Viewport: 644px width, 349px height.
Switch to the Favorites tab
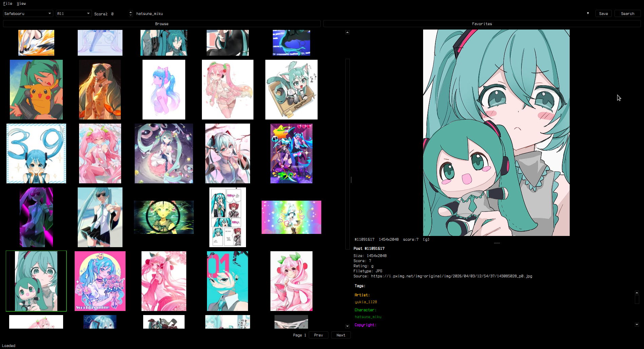[482, 23]
